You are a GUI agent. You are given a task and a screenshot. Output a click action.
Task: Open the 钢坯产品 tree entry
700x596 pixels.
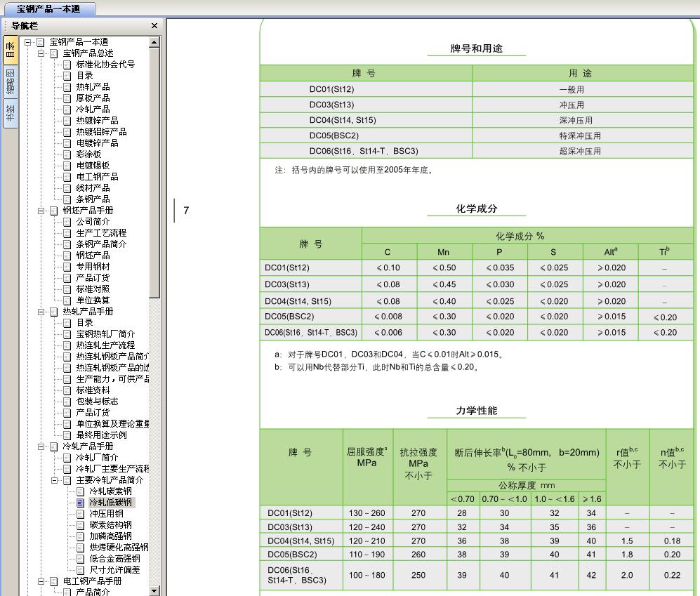[93, 256]
